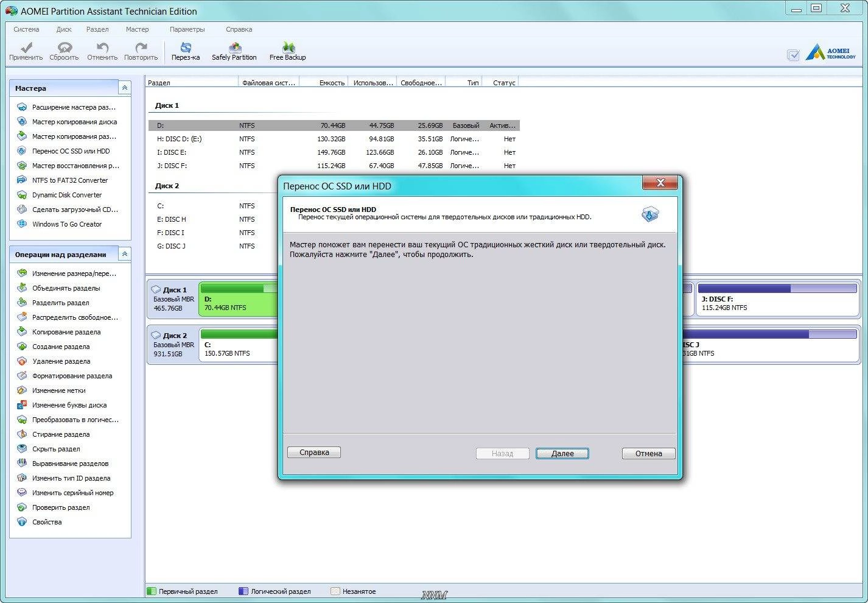868x603 pixels.
Task: Select Скрыть раздел operation
Action: pos(49,449)
